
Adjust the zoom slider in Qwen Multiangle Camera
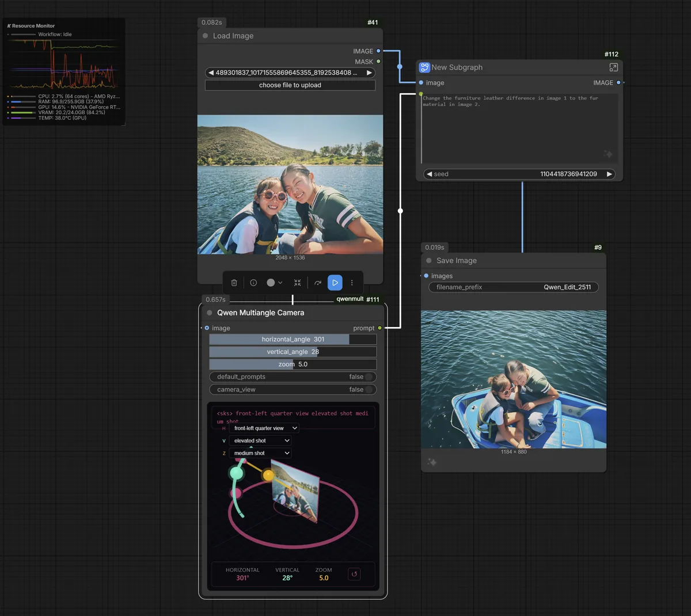coord(293,364)
